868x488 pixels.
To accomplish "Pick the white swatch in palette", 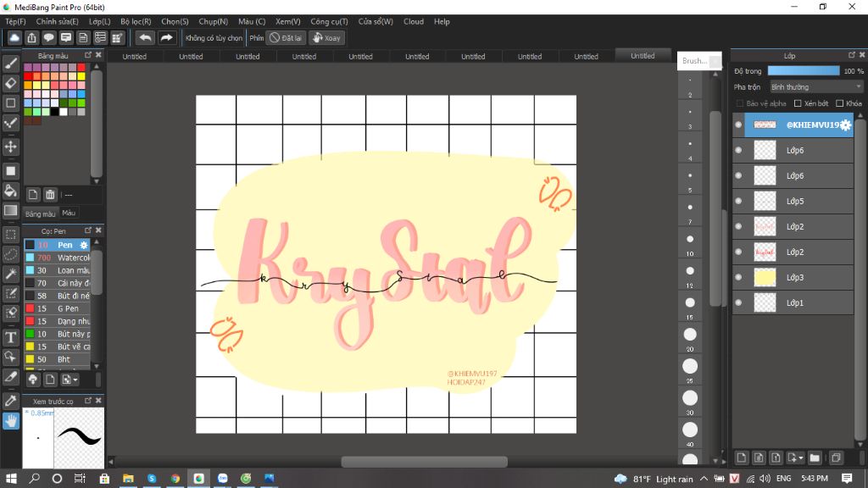I will pyautogui.click(x=63, y=112).
